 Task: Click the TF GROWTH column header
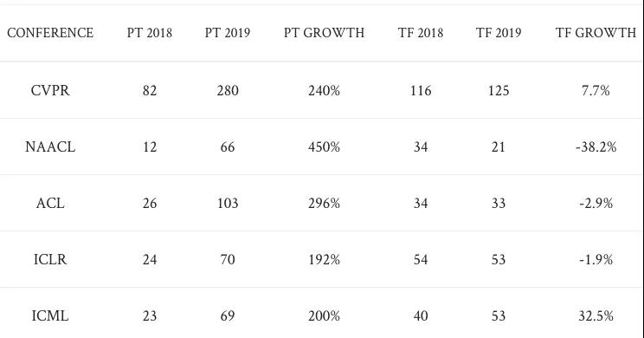[596, 32]
